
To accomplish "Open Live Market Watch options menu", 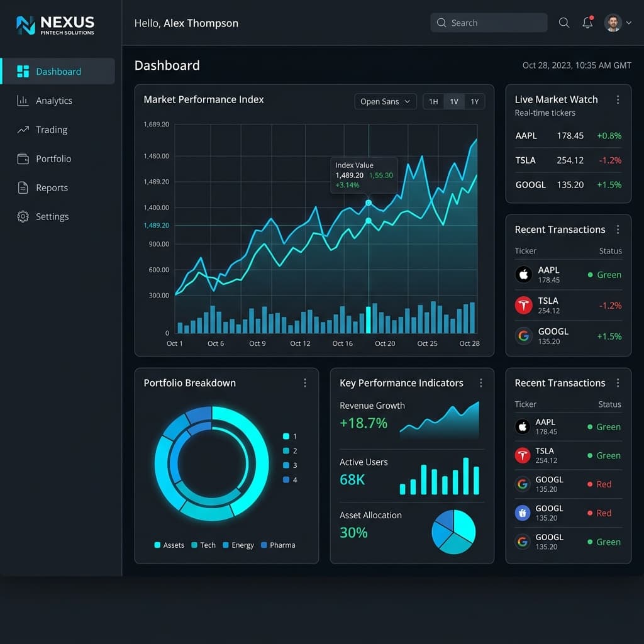I will coord(618,99).
